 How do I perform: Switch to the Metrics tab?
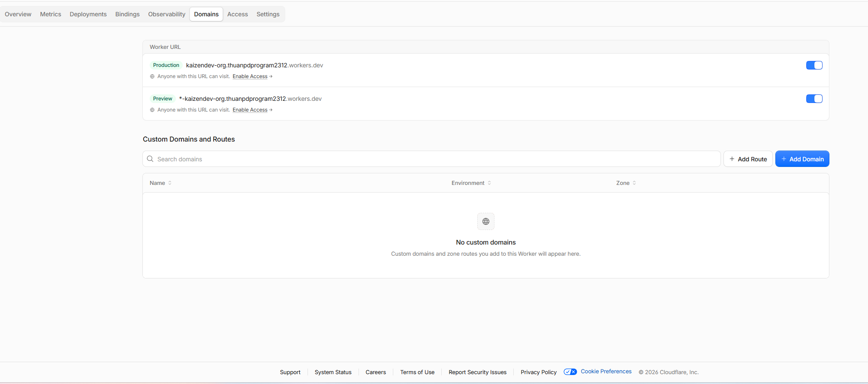[x=51, y=14]
